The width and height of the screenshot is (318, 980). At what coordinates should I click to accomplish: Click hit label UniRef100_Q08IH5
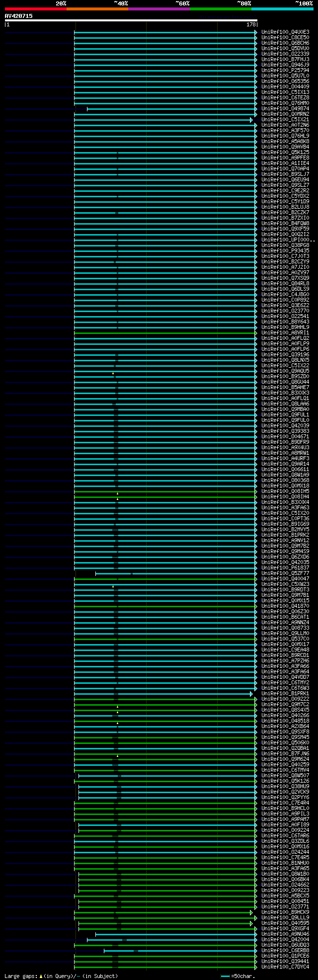(x=285, y=491)
